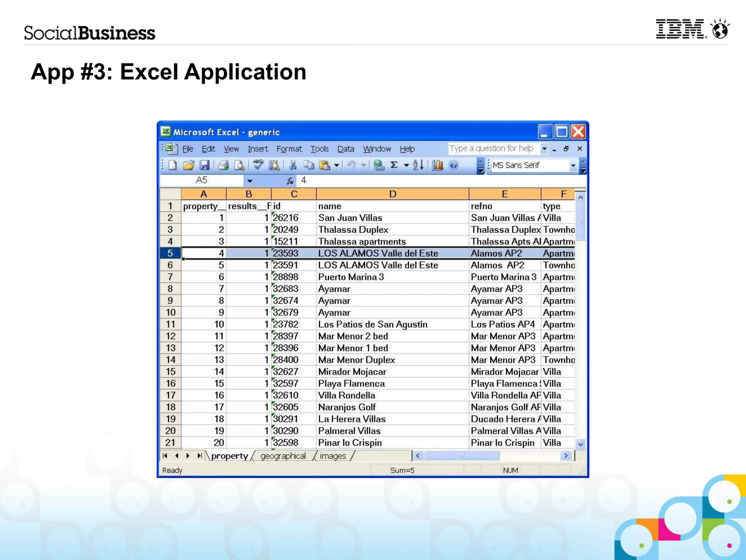Click the horizontal scrollbar right arrow
The width and height of the screenshot is (746, 560).
click(566, 456)
